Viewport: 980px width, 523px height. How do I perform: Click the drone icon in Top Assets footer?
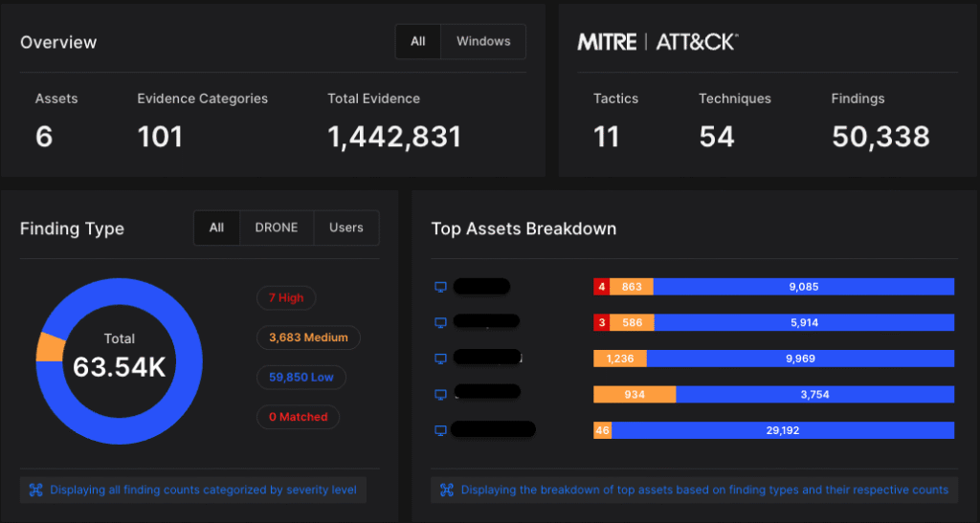point(446,490)
